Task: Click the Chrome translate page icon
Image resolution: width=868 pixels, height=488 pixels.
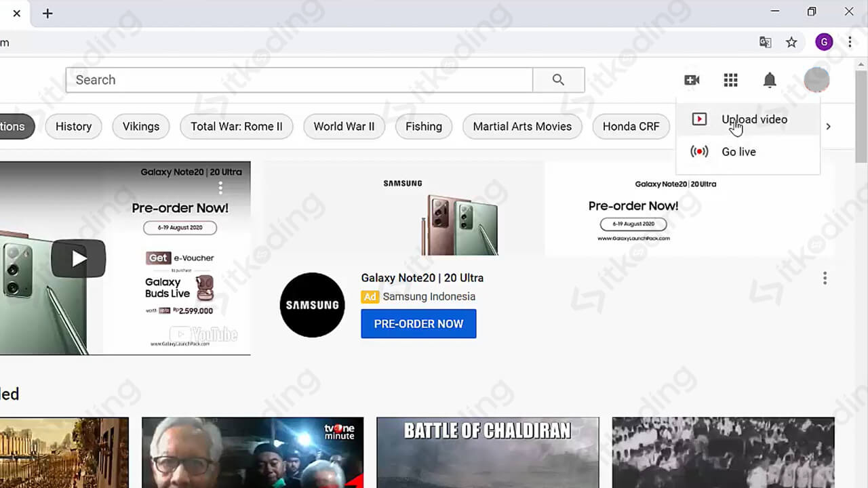Action: pyautogui.click(x=765, y=43)
